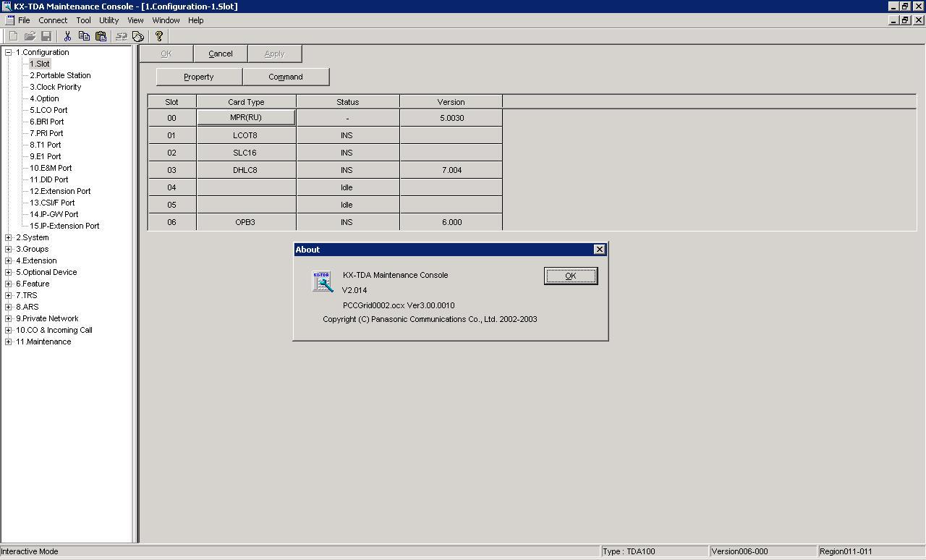
Task: Collapse the 1.Configuration tree node
Action: pos(9,52)
